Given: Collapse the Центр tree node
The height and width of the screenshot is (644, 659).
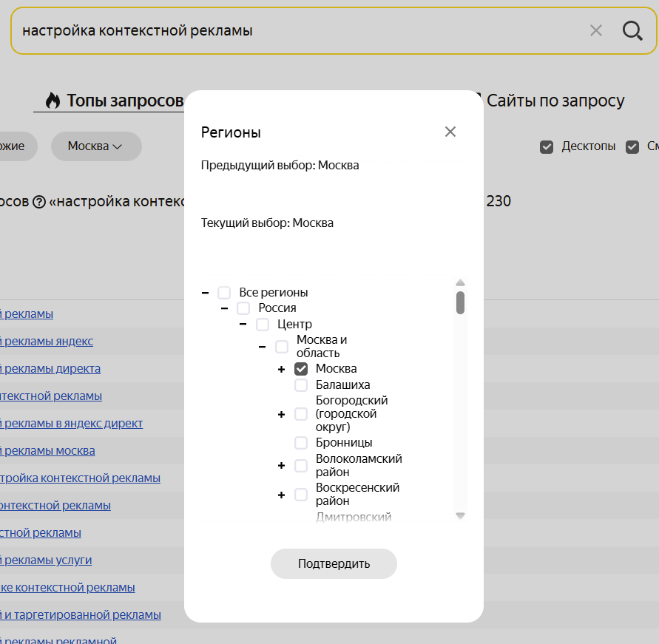Looking at the screenshot, I should pos(243,325).
